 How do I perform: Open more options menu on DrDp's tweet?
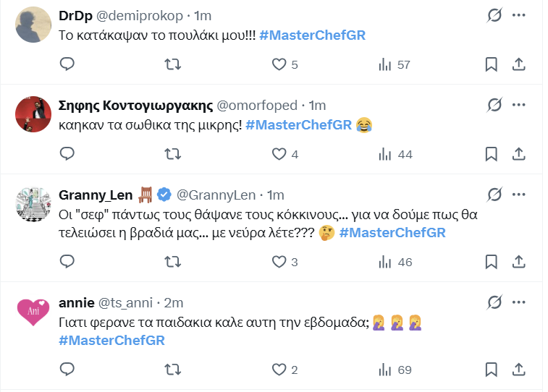pyautogui.click(x=519, y=15)
